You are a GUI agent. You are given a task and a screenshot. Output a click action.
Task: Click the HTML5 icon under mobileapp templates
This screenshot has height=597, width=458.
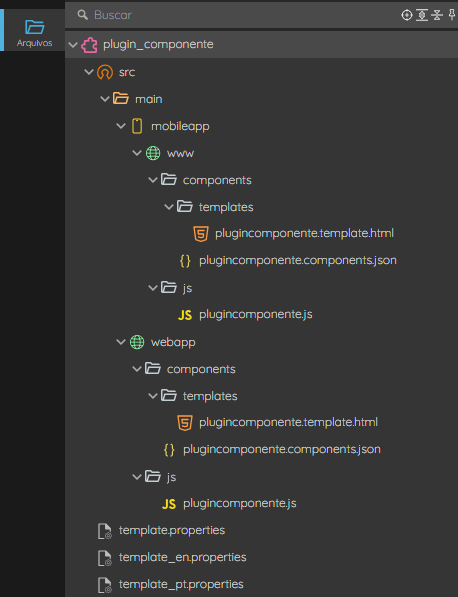point(201,234)
